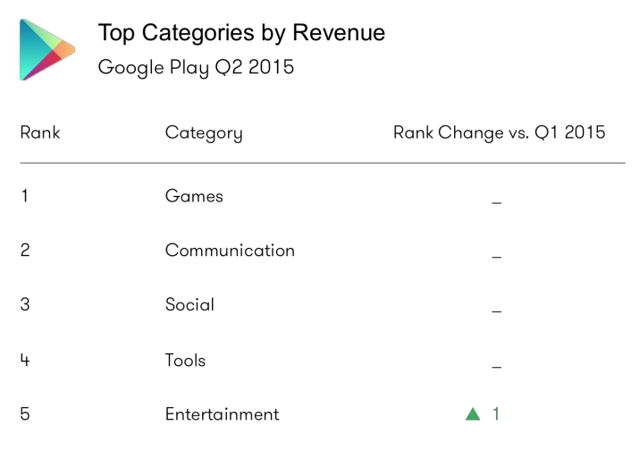The image size is (639, 460).
Task: Click the green up arrow for Entertainment
Action: point(473,414)
